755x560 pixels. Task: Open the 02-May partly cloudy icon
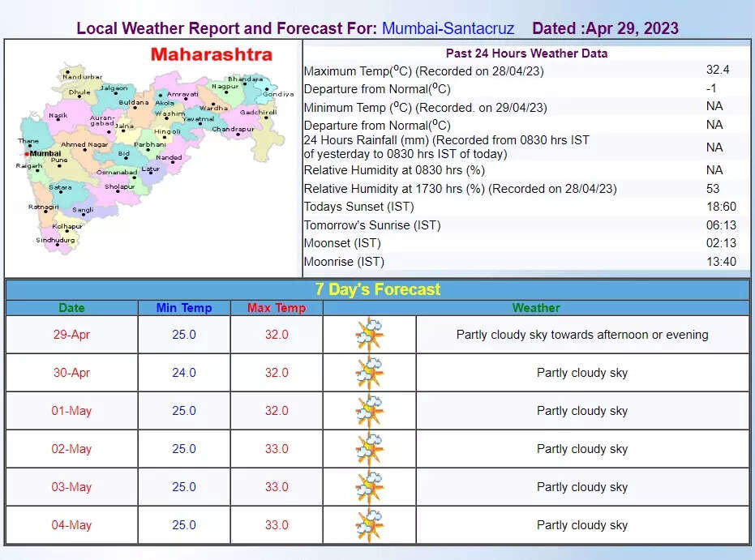point(369,448)
